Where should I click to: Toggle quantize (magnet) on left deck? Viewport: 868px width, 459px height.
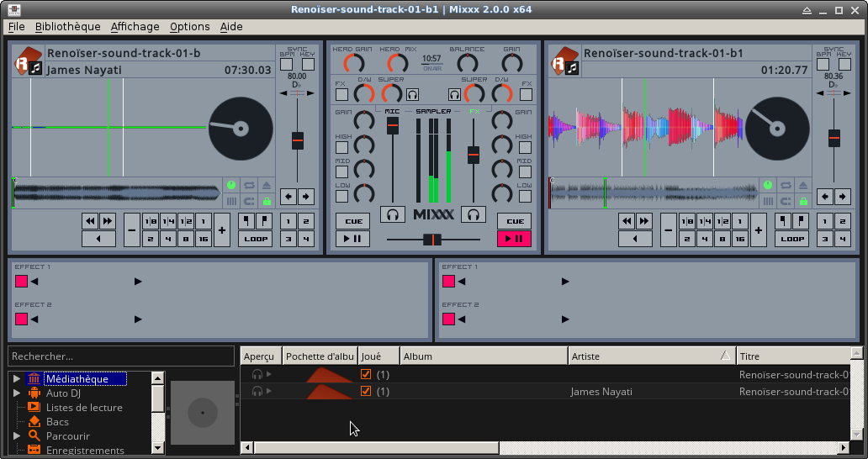click(249, 201)
